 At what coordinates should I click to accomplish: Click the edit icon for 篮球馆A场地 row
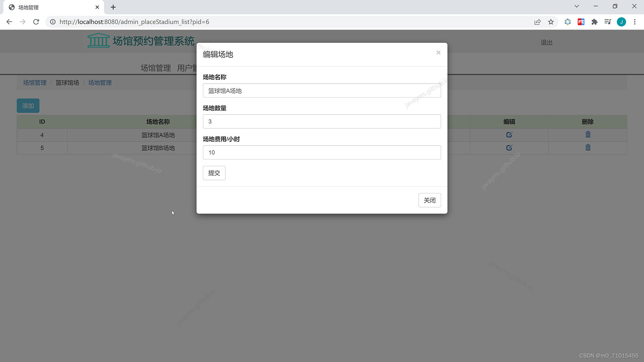point(509,135)
